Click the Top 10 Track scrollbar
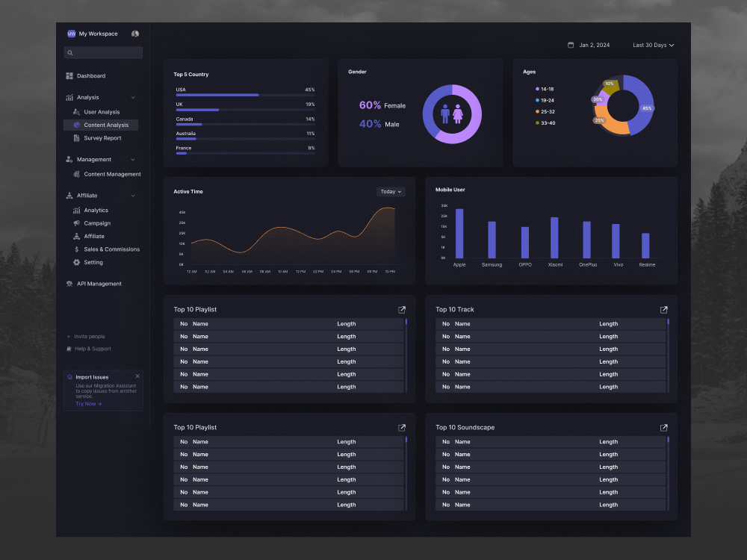The width and height of the screenshot is (747, 560). point(668,355)
